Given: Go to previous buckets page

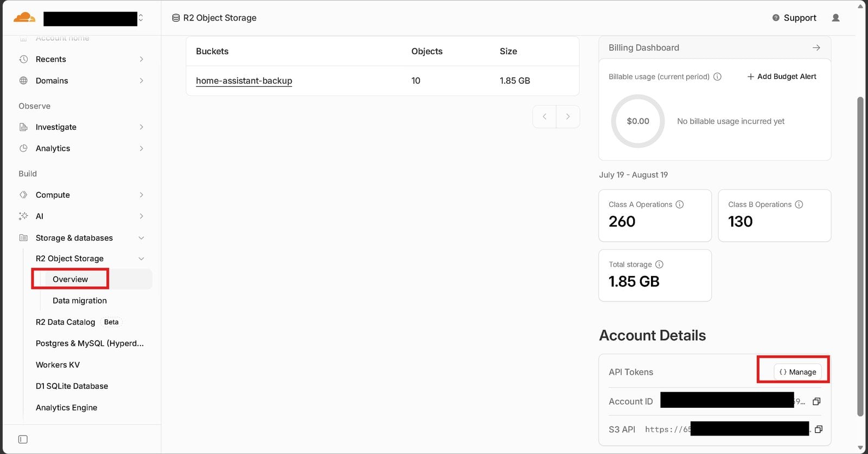Looking at the screenshot, I should coord(545,116).
